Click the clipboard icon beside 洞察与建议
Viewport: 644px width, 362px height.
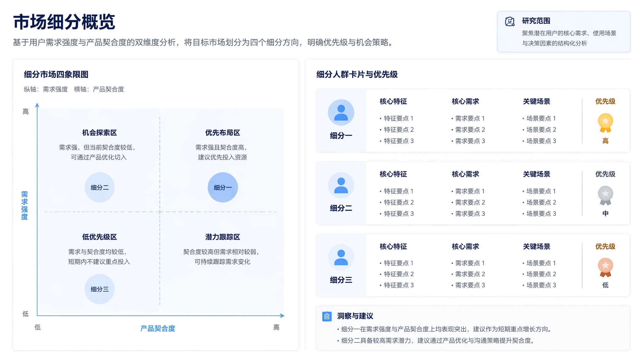coord(327,316)
